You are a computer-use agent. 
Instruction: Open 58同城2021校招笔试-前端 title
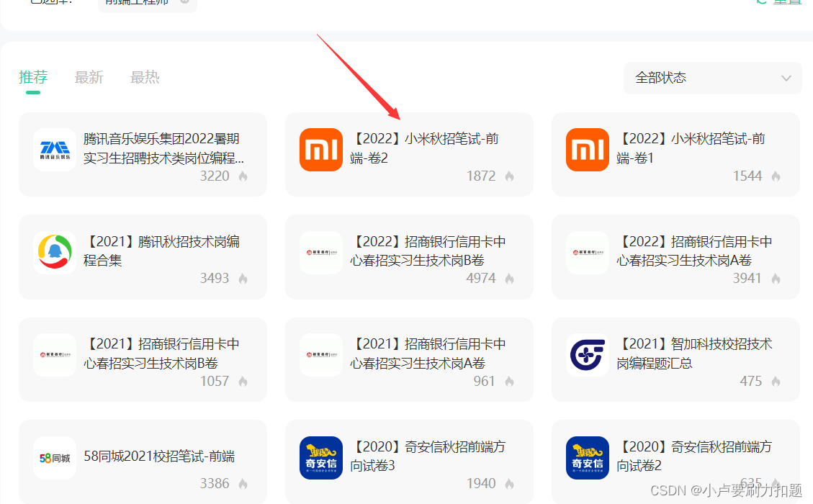(159, 456)
